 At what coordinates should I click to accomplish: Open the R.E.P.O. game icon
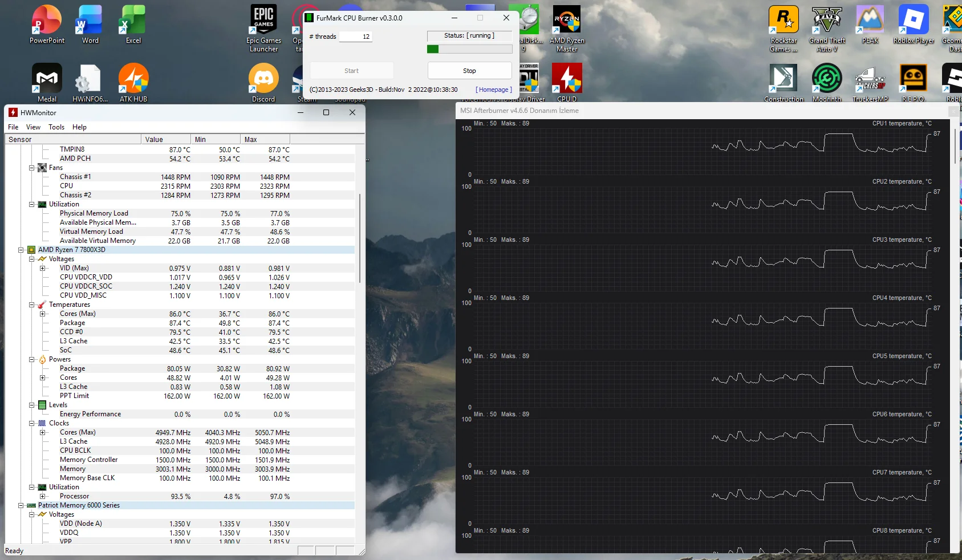coord(914,83)
